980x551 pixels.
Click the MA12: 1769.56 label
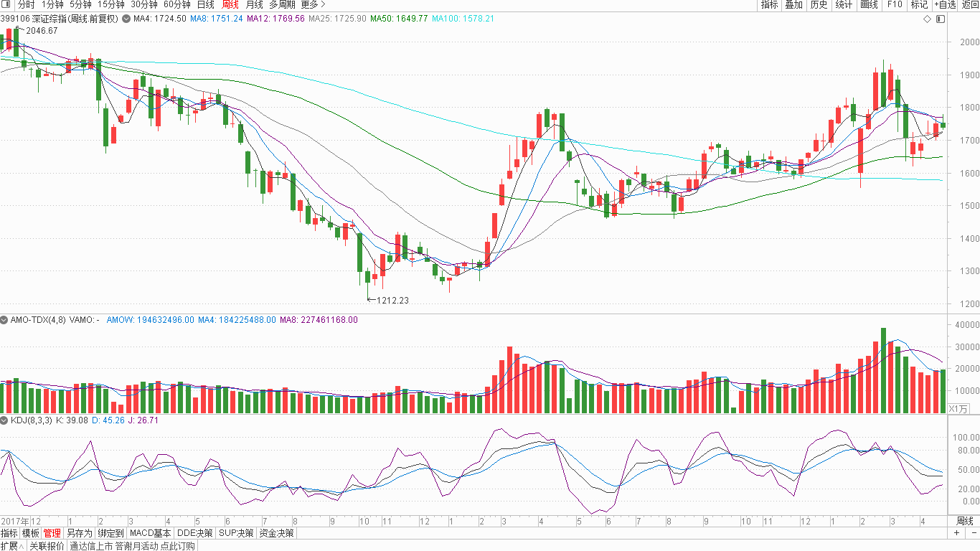click(275, 18)
